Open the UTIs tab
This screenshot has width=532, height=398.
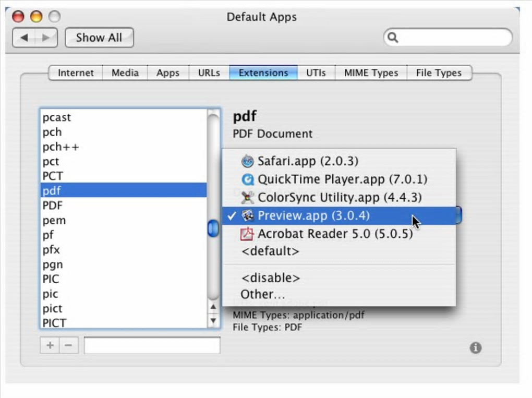316,73
